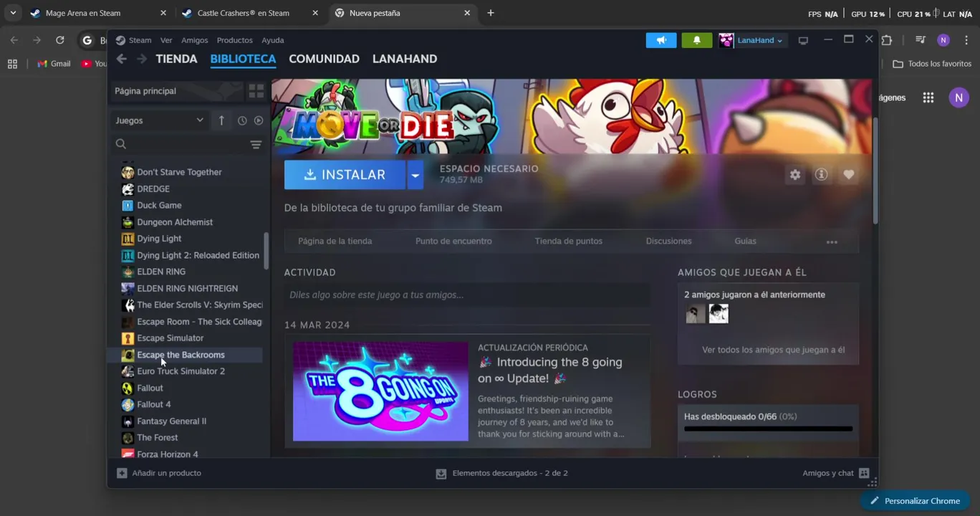
Task: Open the Ayuda menu
Action: [273, 40]
